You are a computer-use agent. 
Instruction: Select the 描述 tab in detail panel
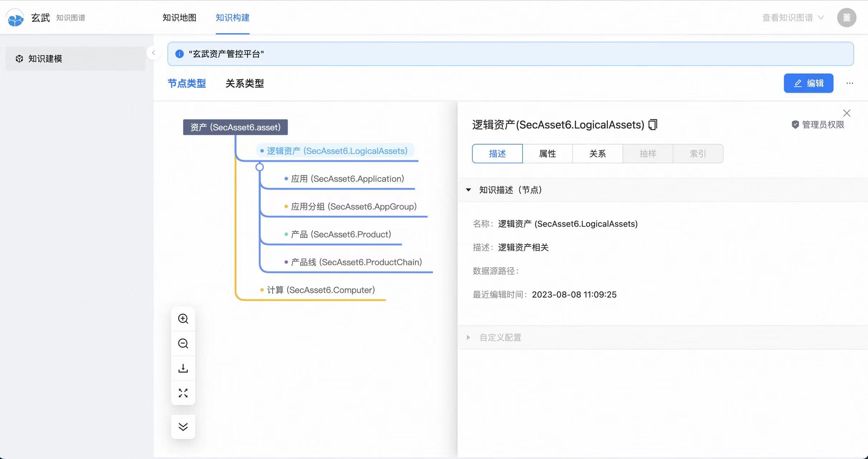pyautogui.click(x=497, y=154)
